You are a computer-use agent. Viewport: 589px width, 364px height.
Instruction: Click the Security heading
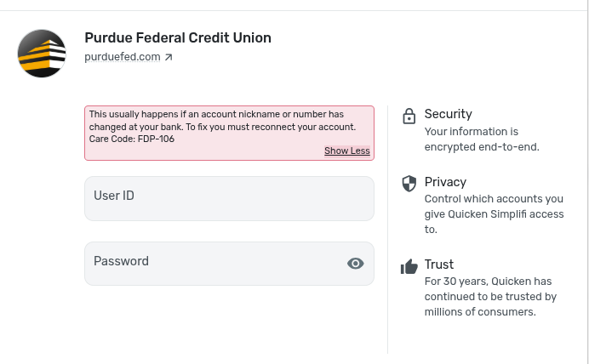click(x=448, y=114)
